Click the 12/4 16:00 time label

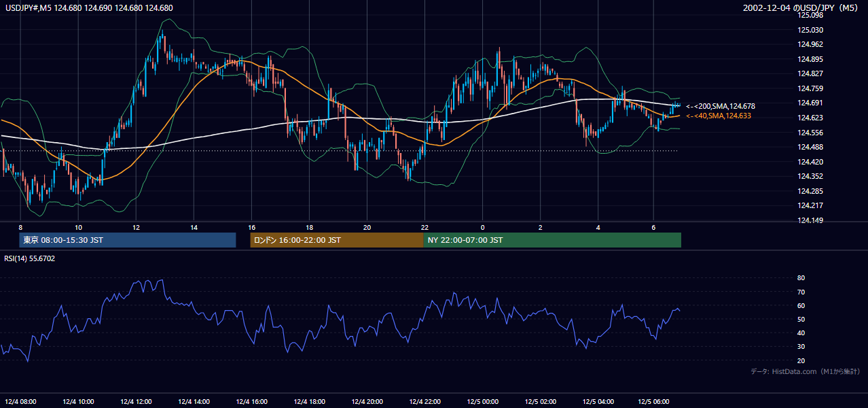click(x=251, y=401)
